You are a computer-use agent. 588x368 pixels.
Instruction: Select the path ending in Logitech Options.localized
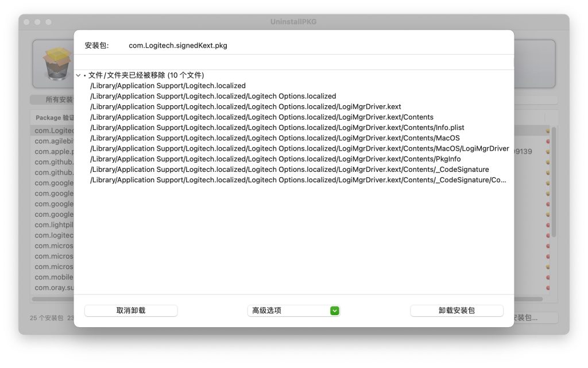pos(213,96)
